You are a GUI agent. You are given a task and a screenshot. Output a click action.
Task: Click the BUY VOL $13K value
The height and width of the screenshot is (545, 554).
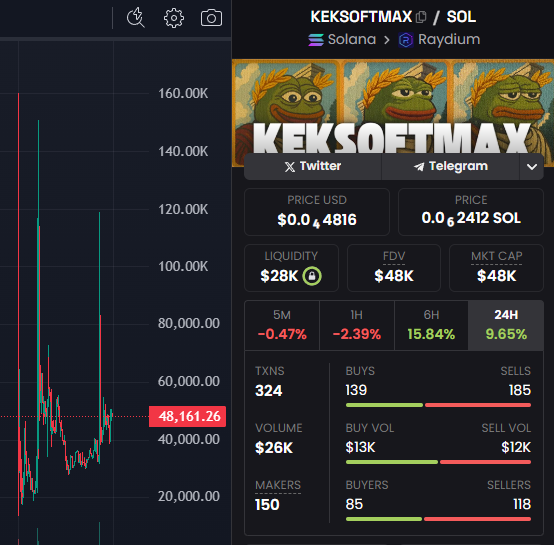360,448
